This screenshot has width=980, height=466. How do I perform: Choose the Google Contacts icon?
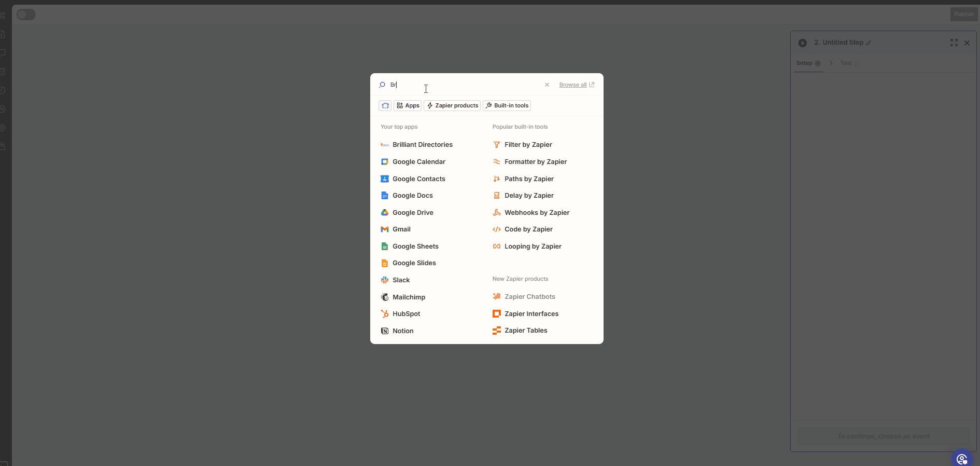(x=385, y=179)
